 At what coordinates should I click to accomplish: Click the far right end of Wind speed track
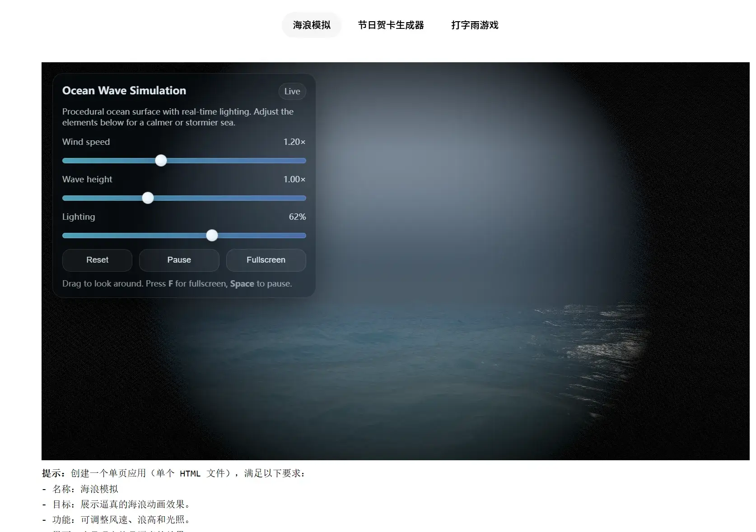pos(304,161)
